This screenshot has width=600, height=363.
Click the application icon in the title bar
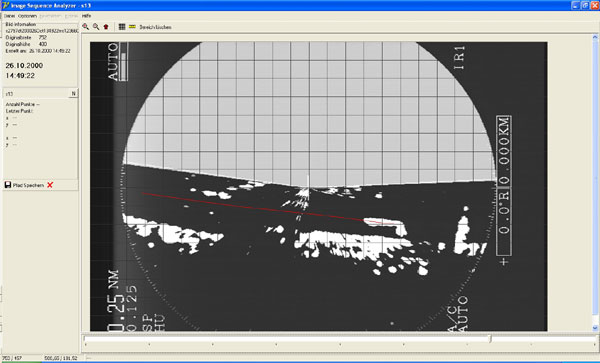[5, 5]
